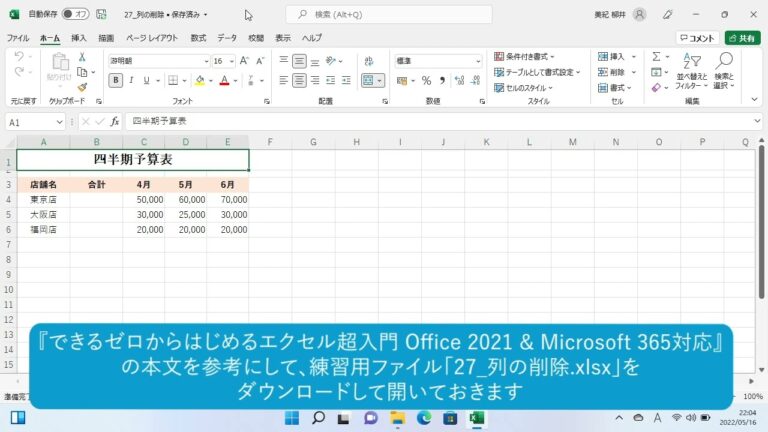Open the Borders dropdown arrow

184,81
